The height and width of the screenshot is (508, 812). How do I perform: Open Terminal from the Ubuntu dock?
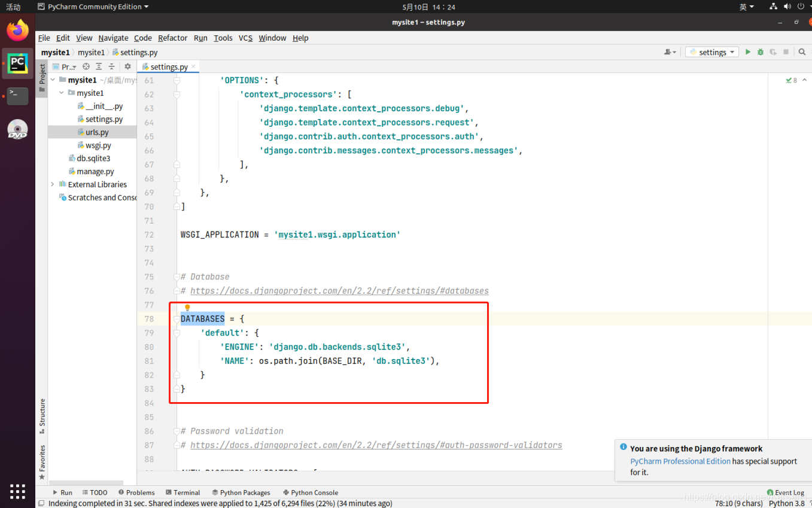tap(17, 96)
